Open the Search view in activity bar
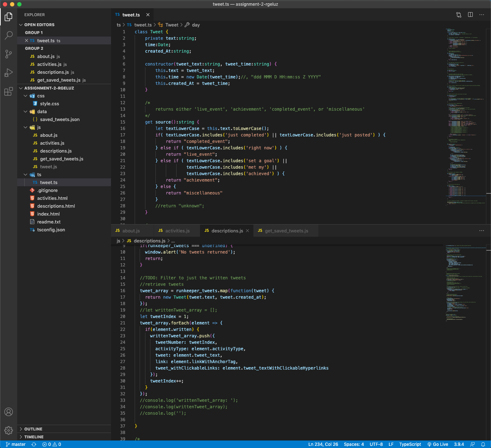The width and height of the screenshot is (491, 448). coord(9,35)
